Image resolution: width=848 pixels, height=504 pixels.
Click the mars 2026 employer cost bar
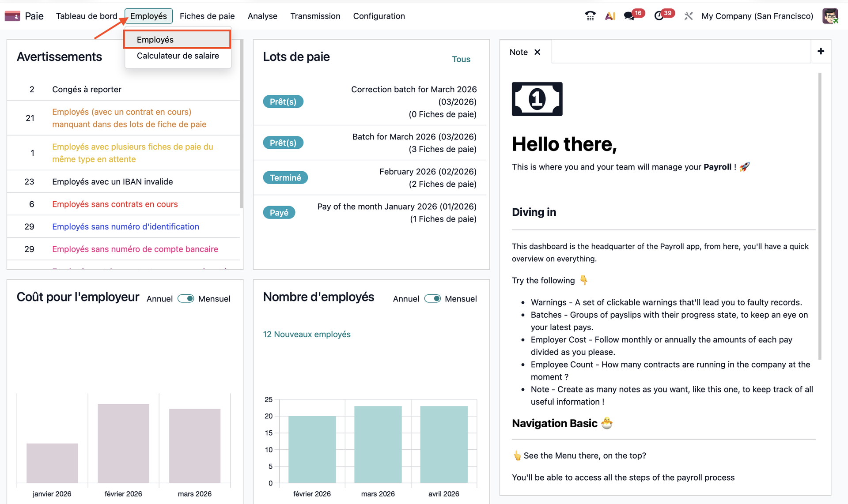coord(194,446)
